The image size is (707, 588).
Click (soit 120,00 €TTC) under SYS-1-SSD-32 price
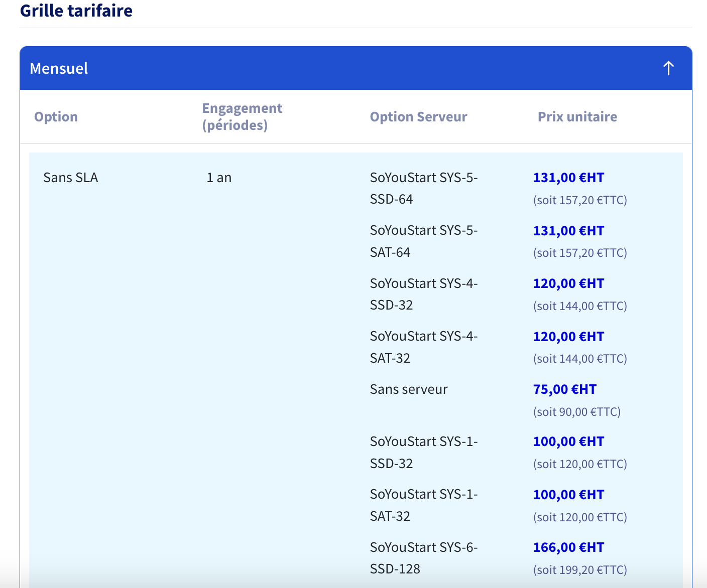tap(580, 464)
